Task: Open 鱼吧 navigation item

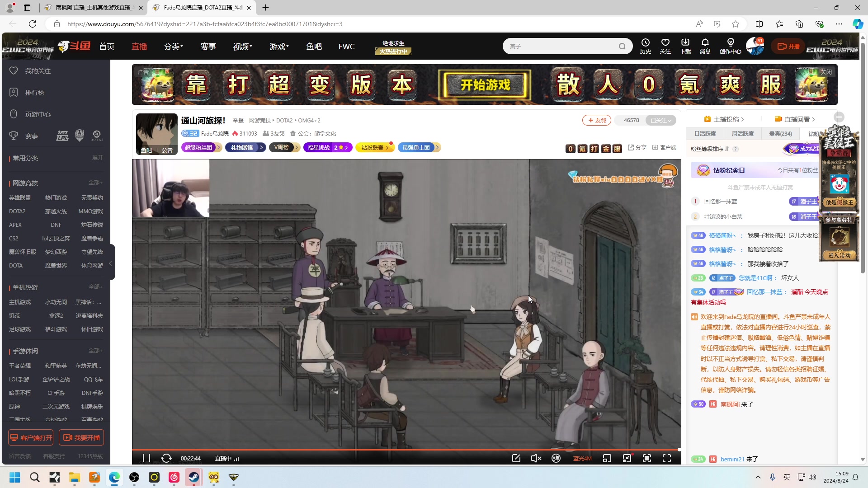Action: (314, 47)
